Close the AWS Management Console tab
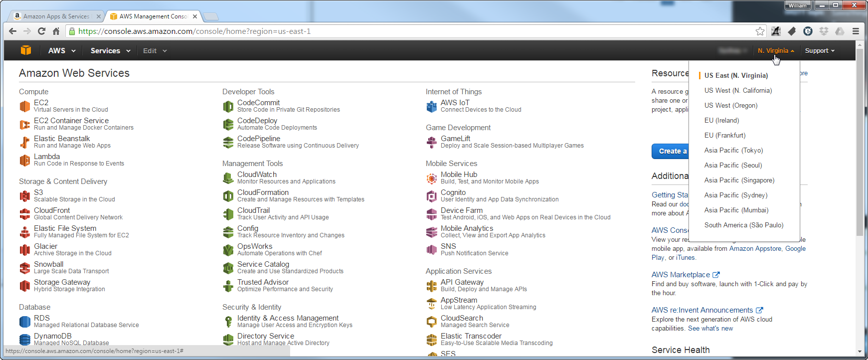The image size is (868, 360). pyautogui.click(x=195, y=16)
